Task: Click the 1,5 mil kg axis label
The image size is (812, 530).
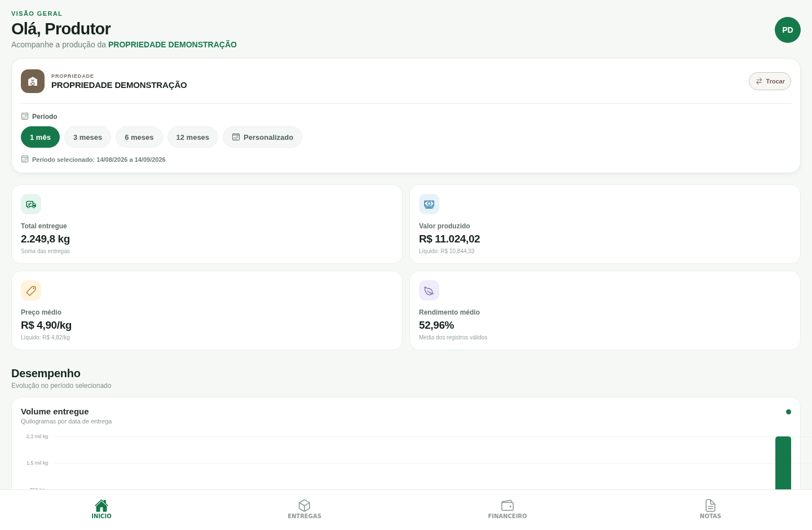Action: point(37,463)
